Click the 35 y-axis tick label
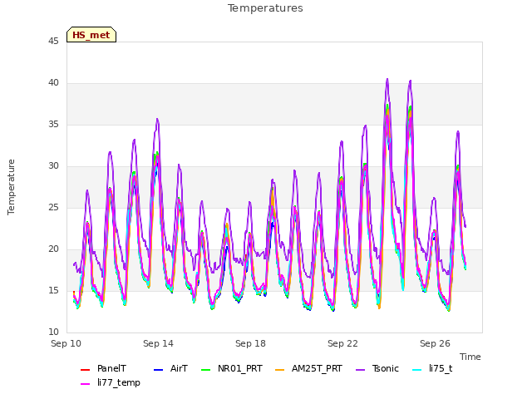The width and height of the screenshot is (532, 399). click(x=53, y=125)
